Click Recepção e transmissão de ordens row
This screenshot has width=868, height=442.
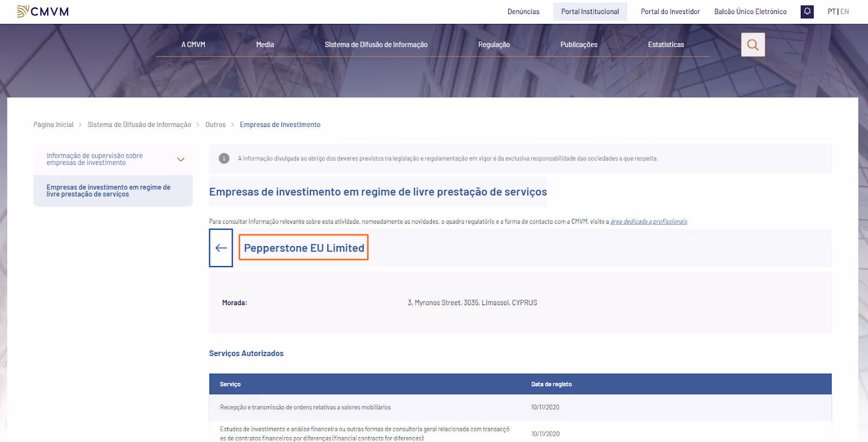click(x=520, y=407)
